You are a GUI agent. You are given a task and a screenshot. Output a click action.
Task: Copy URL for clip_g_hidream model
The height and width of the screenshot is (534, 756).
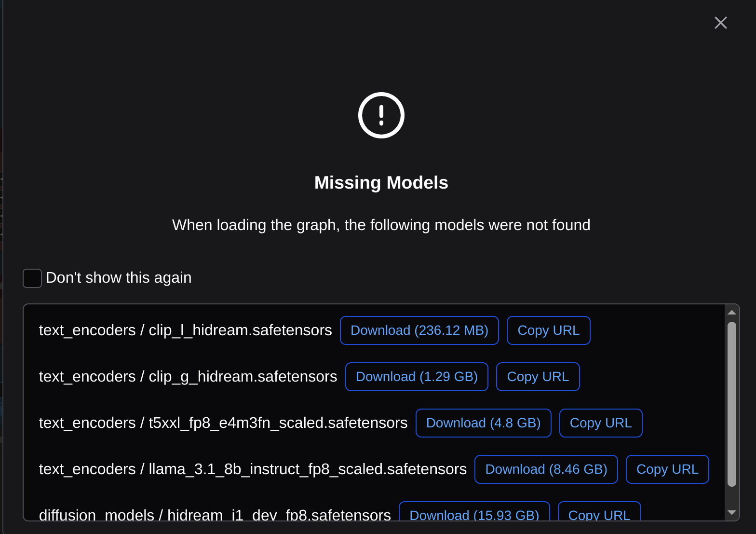pos(538,377)
